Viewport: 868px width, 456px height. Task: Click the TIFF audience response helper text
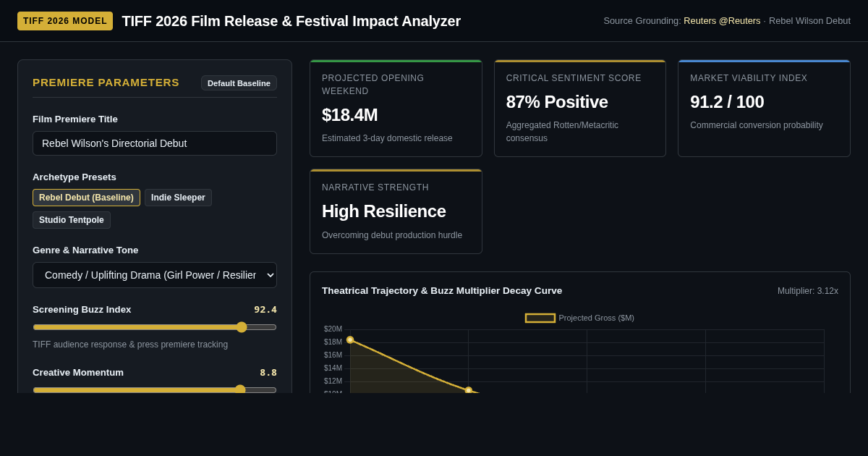click(130, 345)
